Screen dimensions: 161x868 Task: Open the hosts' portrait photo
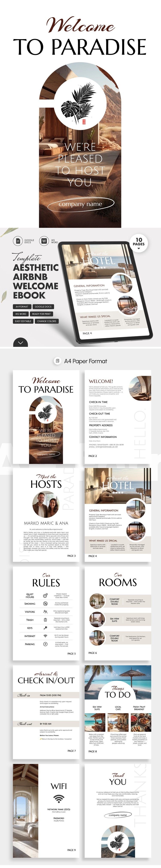tap(46, 505)
